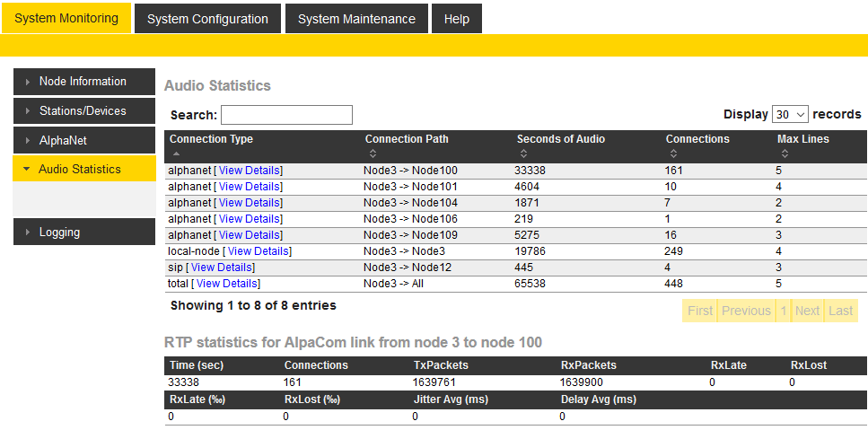868x430 pixels.
Task: Expand the Node Information sidebar arrow
Action: pyautogui.click(x=28, y=82)
